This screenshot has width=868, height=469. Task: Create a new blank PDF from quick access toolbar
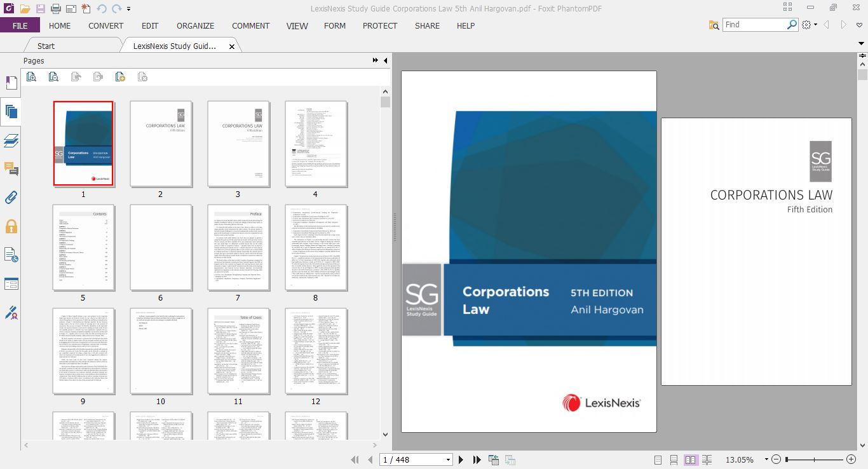point(86,9)
